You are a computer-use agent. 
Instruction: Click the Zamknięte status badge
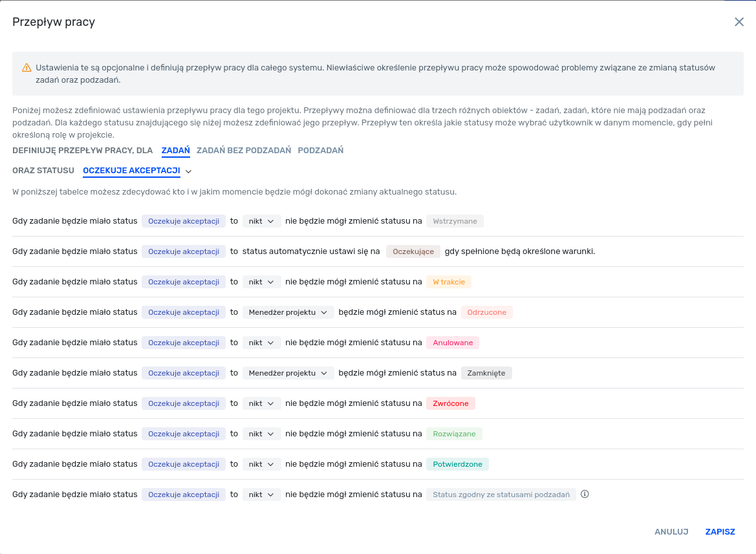click(x=486, y=373)
